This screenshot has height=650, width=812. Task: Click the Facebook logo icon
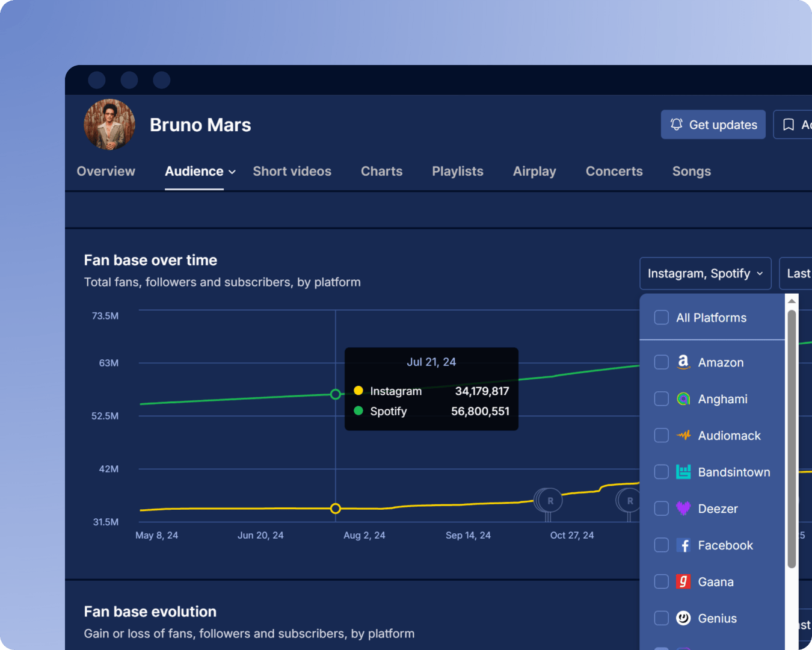683,545
